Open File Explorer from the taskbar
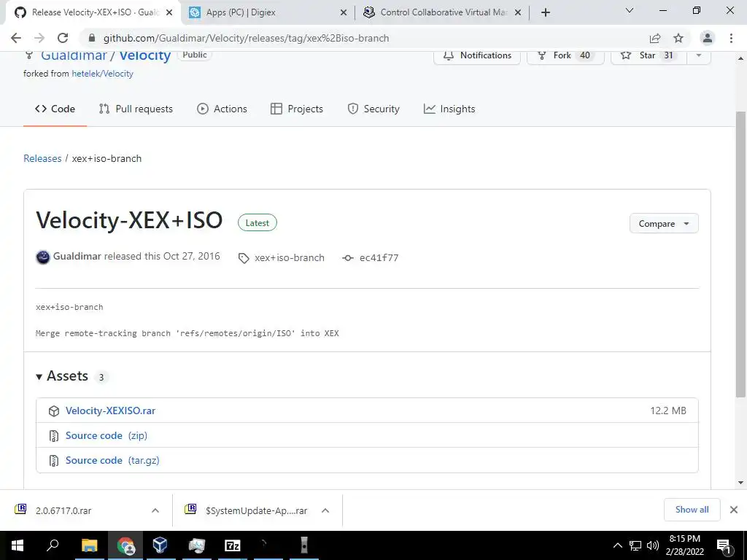The image size is (747, 560). (x=89, y=545)
